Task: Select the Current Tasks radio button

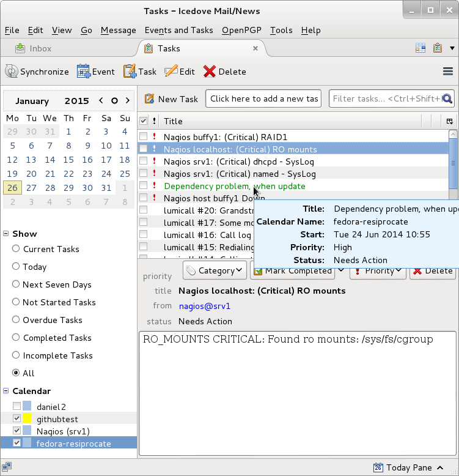Action: pyautogui.click(x=16, y=248)
